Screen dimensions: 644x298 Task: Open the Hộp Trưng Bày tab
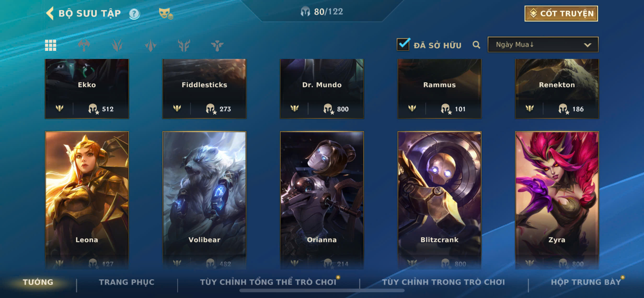coord(586,282)
